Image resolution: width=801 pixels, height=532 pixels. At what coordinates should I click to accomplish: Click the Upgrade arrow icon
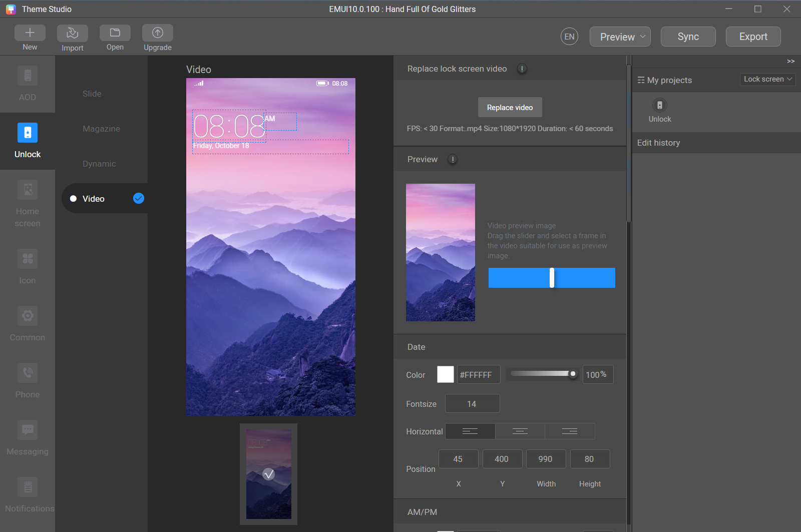coord(158,33)
